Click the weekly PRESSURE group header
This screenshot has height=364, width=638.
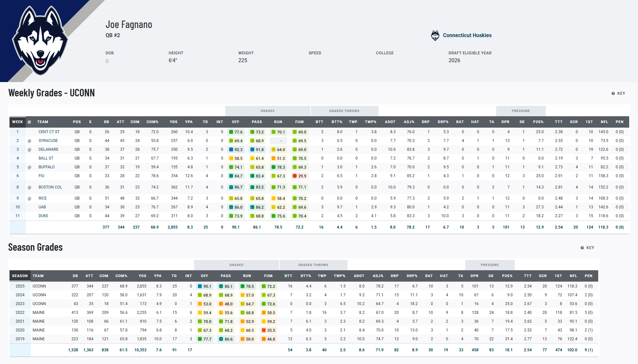521,111
